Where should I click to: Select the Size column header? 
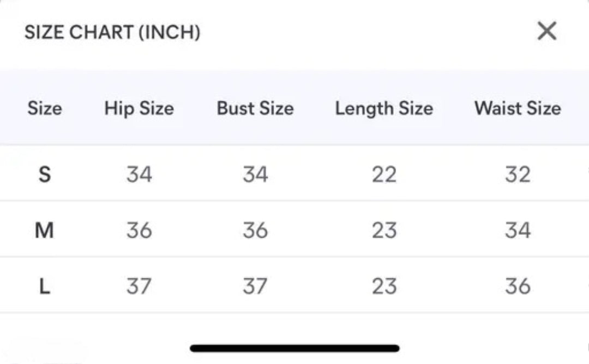click(45, 108)
